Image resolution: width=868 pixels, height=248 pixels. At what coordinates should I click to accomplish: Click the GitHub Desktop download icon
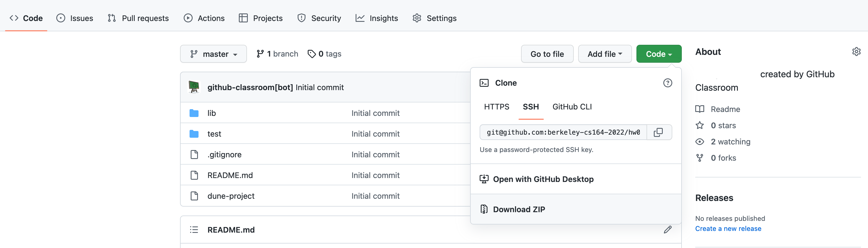484,179
